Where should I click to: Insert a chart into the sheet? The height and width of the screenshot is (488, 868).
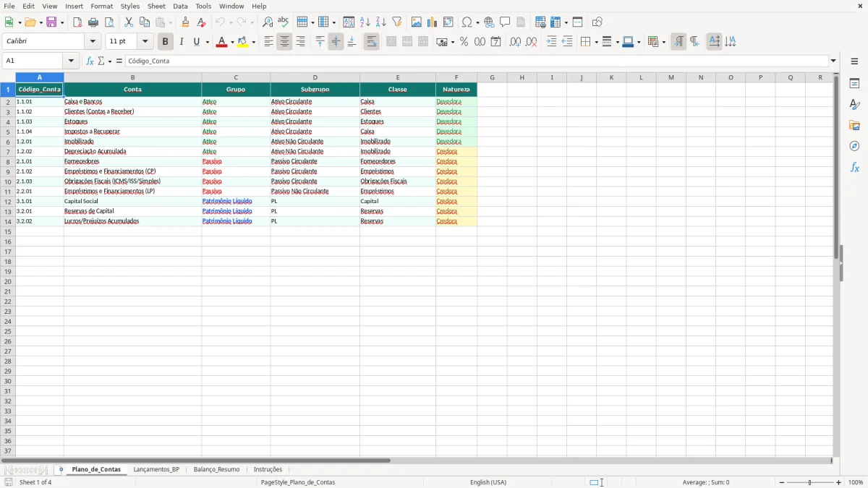tap(432, 22)
